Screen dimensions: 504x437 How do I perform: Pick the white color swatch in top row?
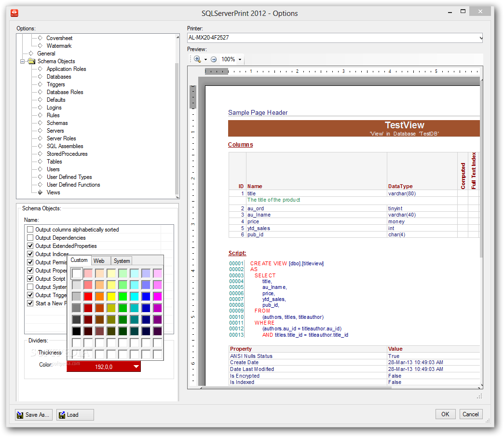point(77,273)
